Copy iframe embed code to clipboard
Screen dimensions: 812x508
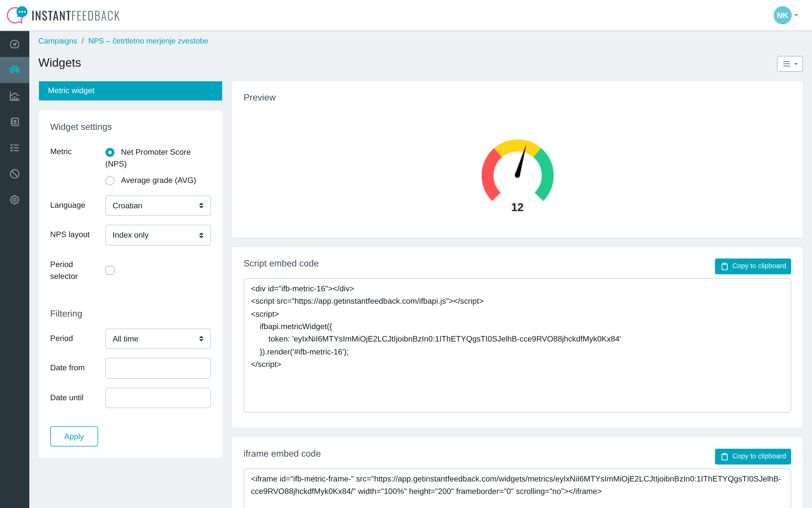[x=753, y=456]
